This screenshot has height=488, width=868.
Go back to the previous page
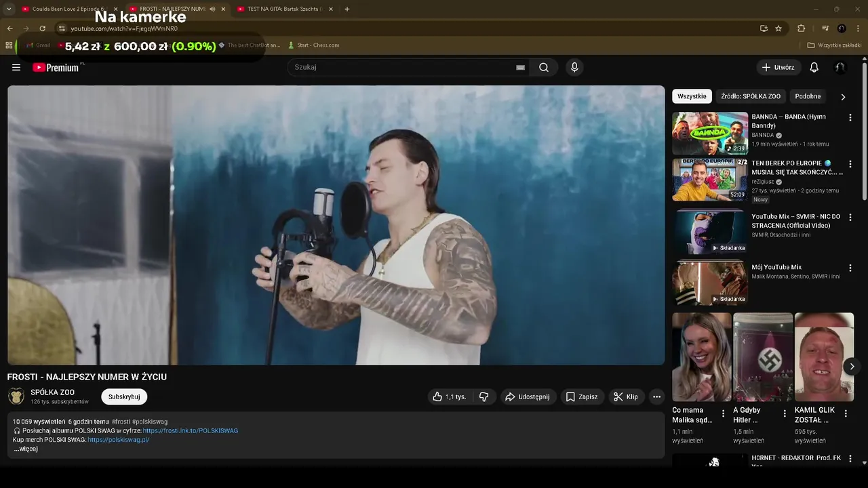[9, 28]
